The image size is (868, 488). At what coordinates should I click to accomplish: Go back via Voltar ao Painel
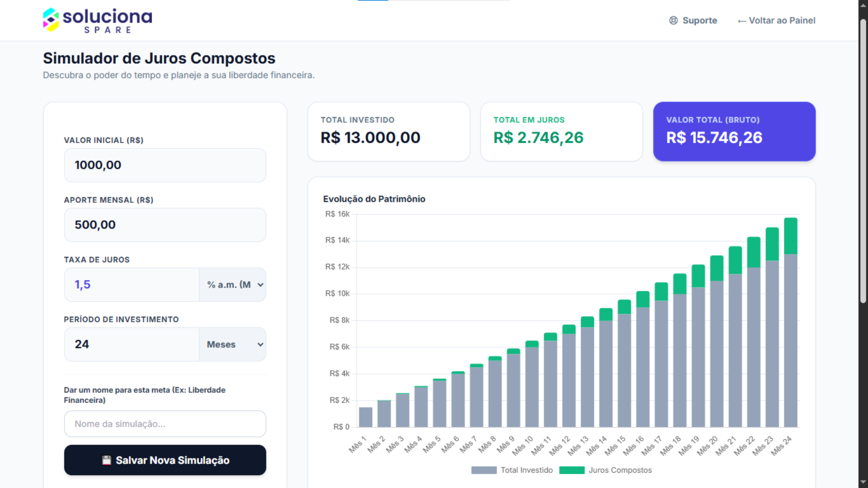(782, 21)
